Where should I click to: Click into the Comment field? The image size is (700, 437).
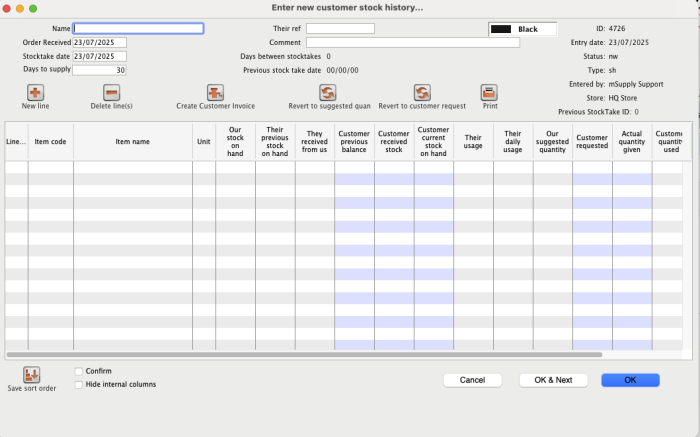412,43
